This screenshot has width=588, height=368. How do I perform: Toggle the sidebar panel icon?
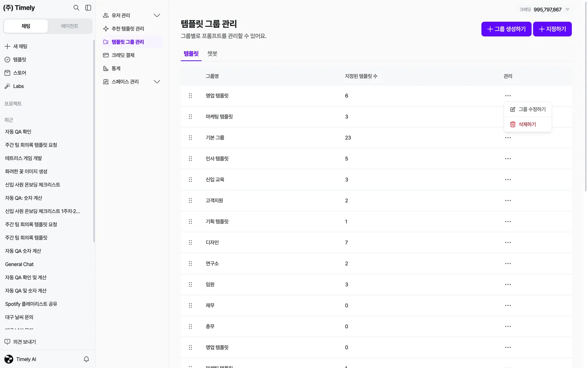coord(88,8)
